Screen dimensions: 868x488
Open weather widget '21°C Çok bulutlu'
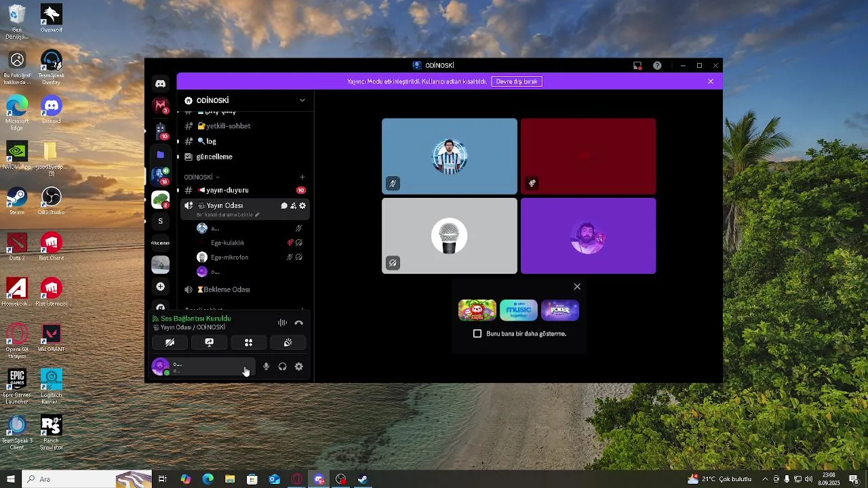[719, 479]
